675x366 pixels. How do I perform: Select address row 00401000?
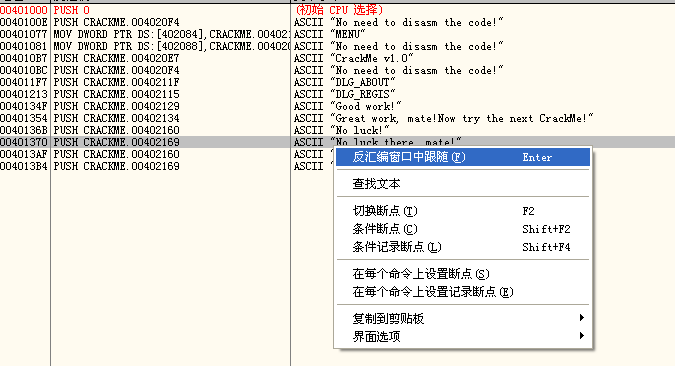pos(24,10)
